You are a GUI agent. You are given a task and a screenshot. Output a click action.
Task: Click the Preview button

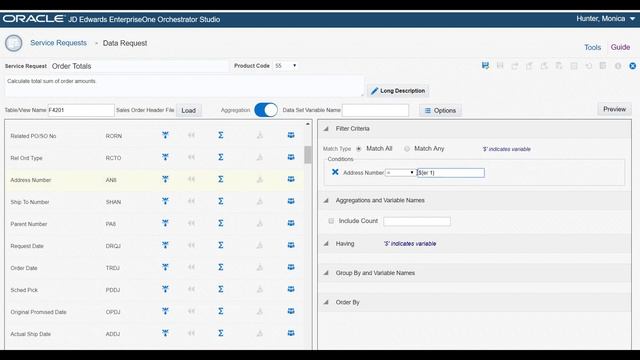tap(614, 109)
